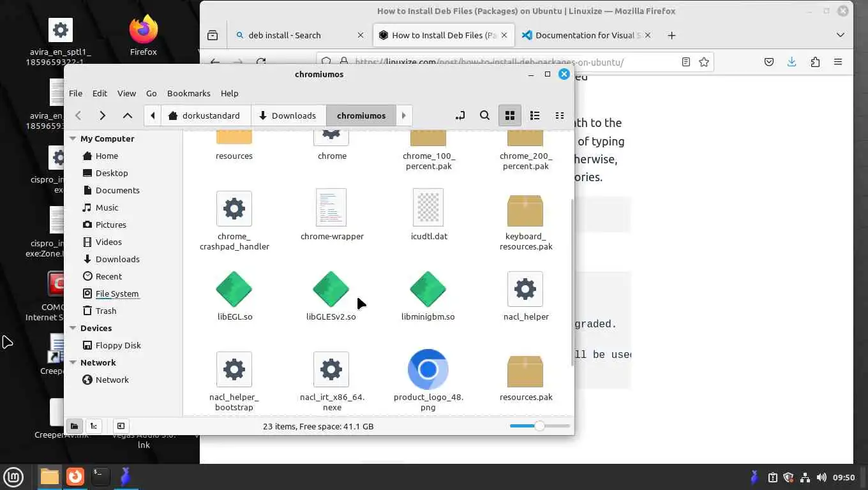868x490 pixels.
Task: Hide the sidebar with status bar button
Action: click(121, 426)
